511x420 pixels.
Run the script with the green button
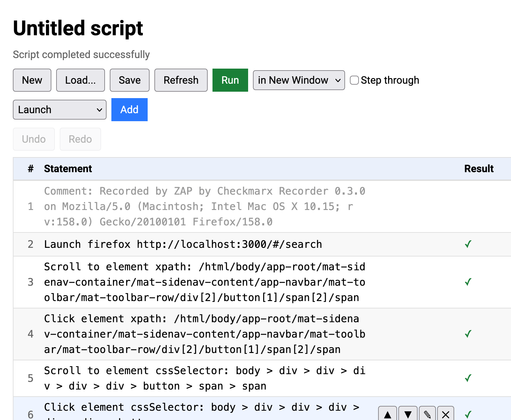pos(230,80)
